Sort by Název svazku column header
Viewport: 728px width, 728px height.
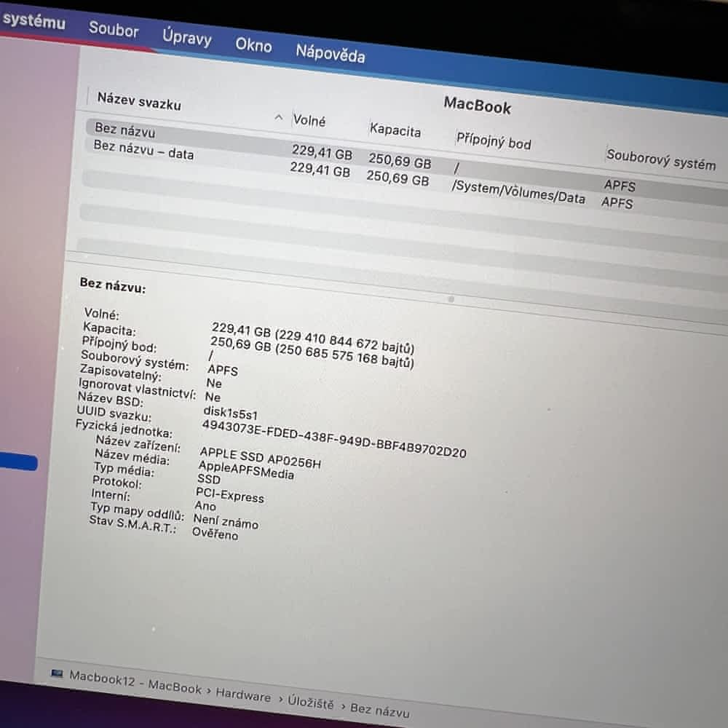coord(139,101)
